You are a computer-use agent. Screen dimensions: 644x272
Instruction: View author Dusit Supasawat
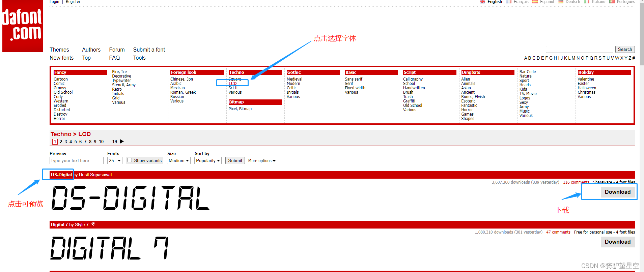point(95,175)
